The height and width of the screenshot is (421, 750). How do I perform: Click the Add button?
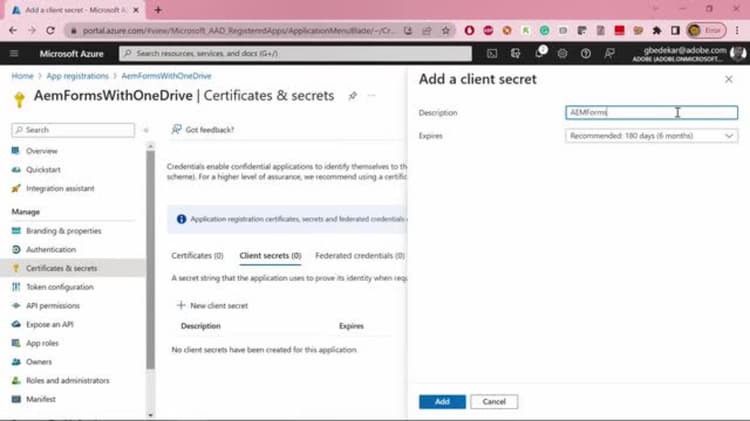pyautogui.click(x=442, y=402)
